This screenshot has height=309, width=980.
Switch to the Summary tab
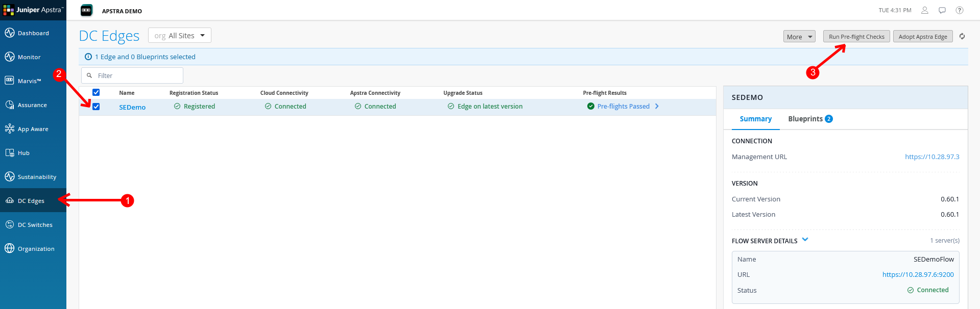point(755,119)
